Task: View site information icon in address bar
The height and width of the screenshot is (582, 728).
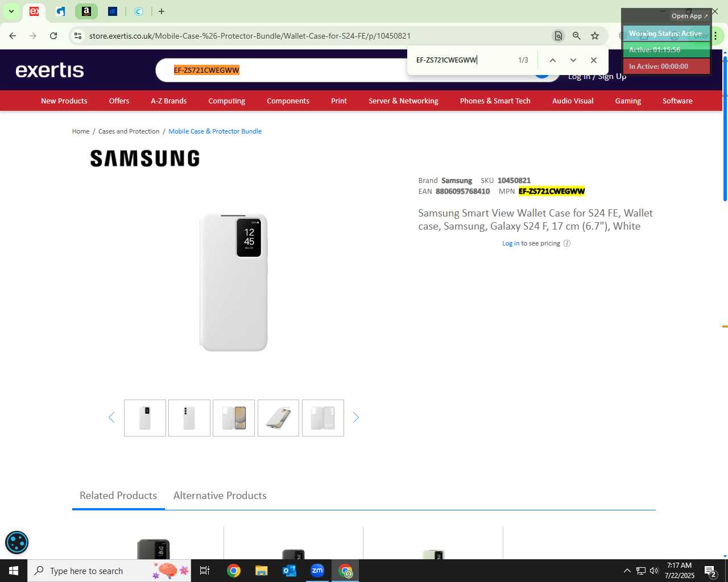Action: coord(78,36)
